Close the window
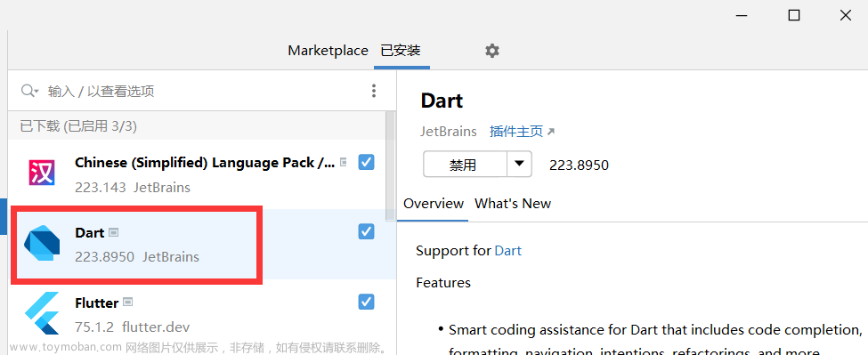Screen dimensions: 868x355 846,15
